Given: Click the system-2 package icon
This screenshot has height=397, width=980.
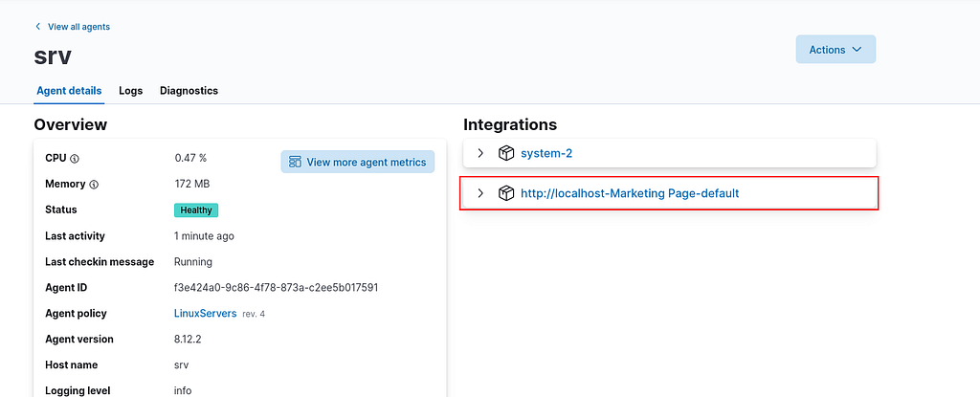Looking at the screenshot, I should click(x=506, y=153).
